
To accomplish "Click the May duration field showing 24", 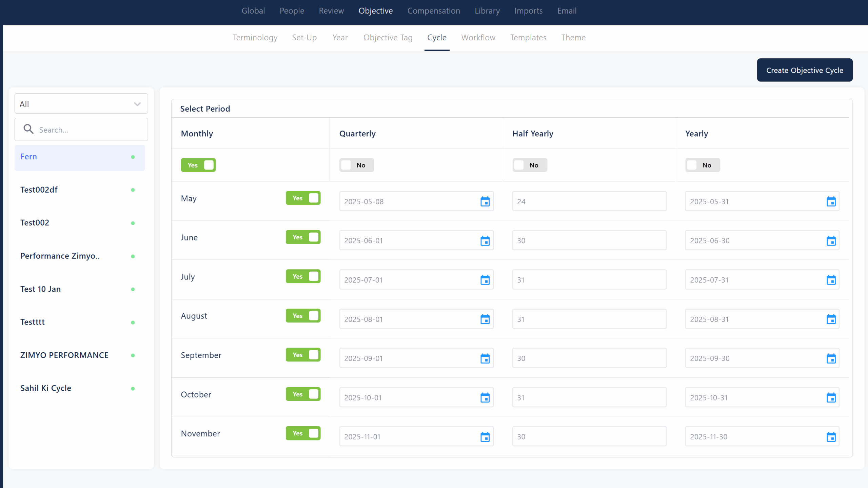I will (589, 201).
